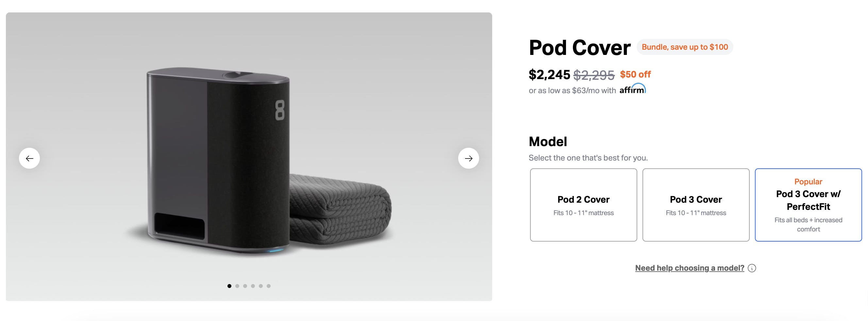Click the 'Bundle, save up to $100' badge
Viewport: 868px width, 321px height.
pos(685,47)
